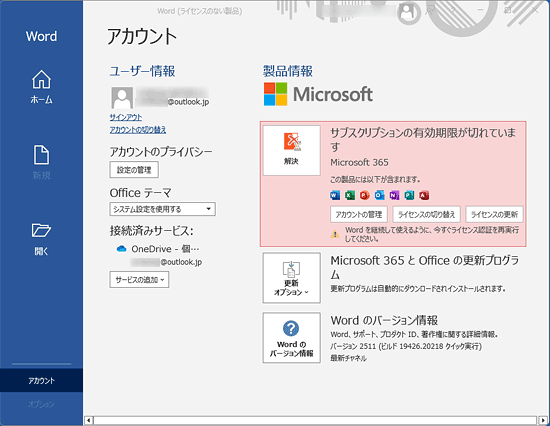Click the アカウントの管理 button
Screen dimensions: 550x426
coord(359,214)
